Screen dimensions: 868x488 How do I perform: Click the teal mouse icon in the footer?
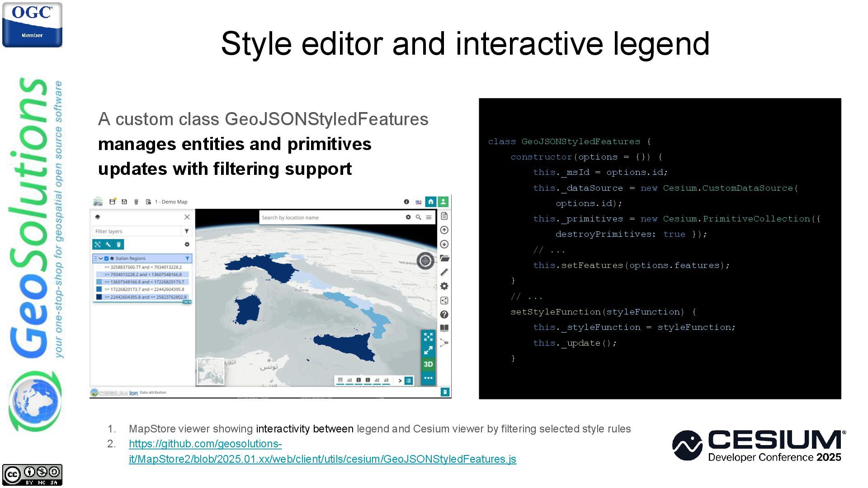point(445,392)
